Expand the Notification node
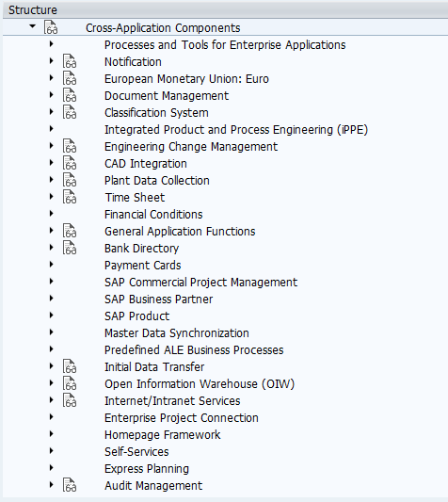This screenshot has width=448, height=502. pyautogui.click(x=51, y=61)
